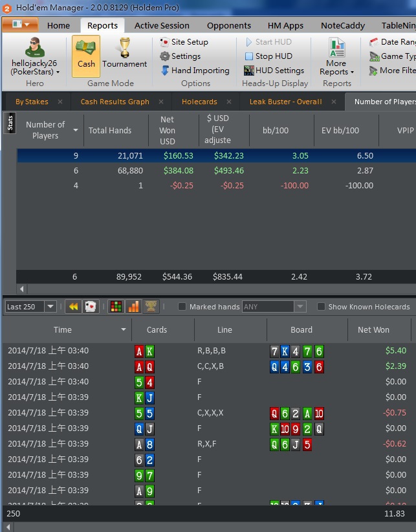Select the 5 5 hand lost $0.75

pos(208,413)
